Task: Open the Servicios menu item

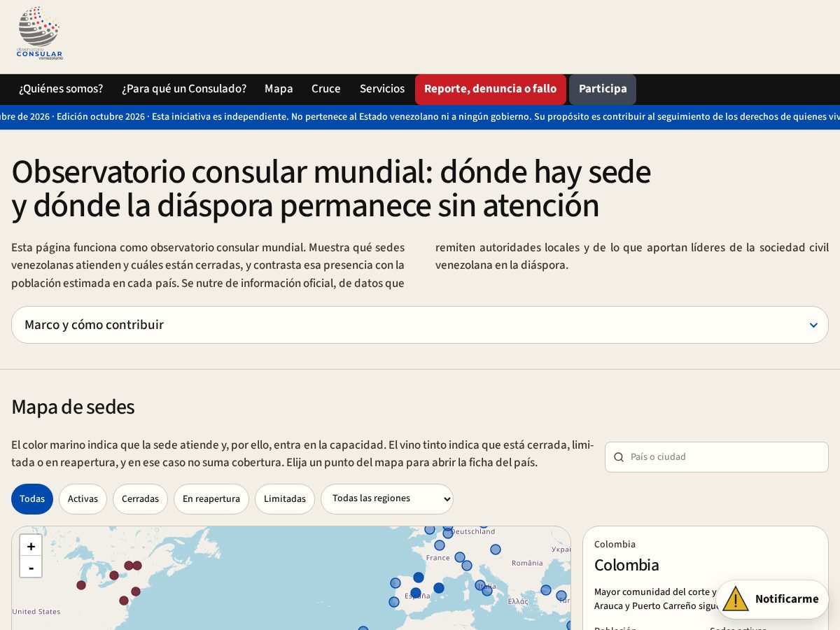Action: (x=382, y=89)
